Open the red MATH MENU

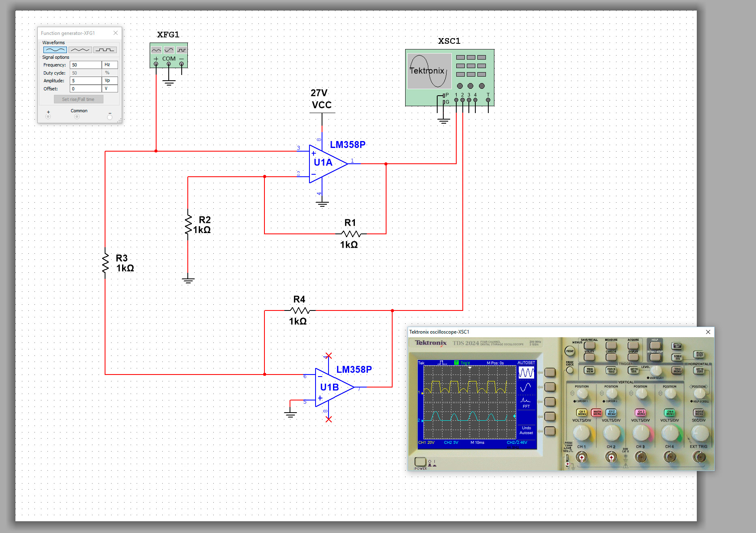click(x=597, y=413)
